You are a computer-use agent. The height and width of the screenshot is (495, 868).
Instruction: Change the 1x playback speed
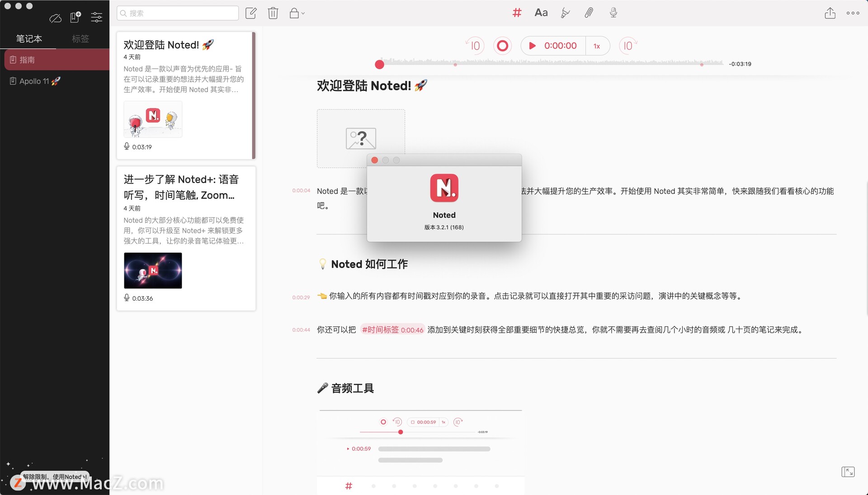click(x=597, y=46)
